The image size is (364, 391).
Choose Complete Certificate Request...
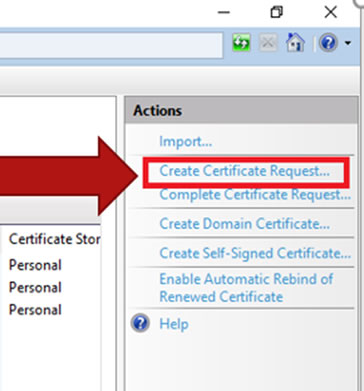tap(255, 195)
